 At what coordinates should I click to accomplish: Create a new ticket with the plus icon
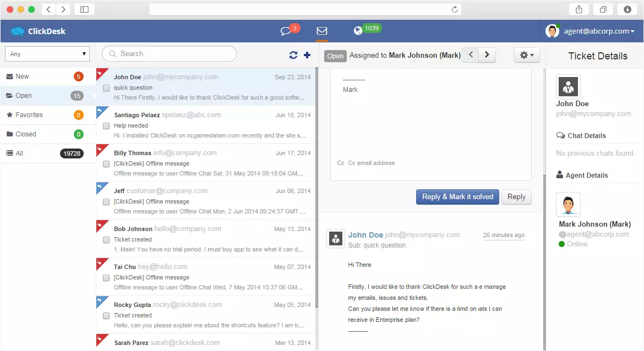pyautogui.click(x=307, y=55)
